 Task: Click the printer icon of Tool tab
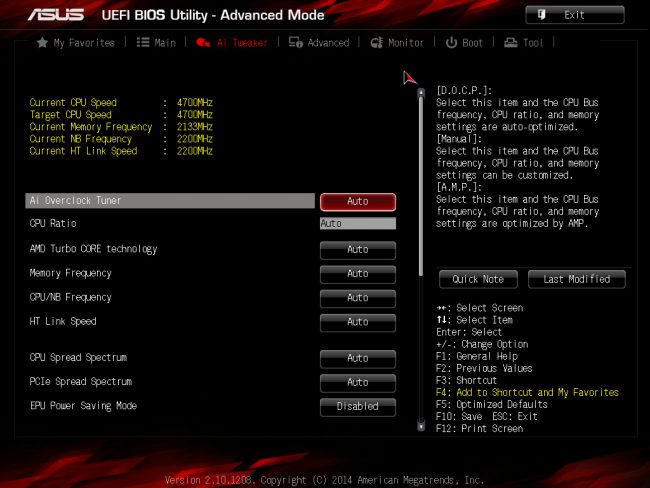coord(511,43)
